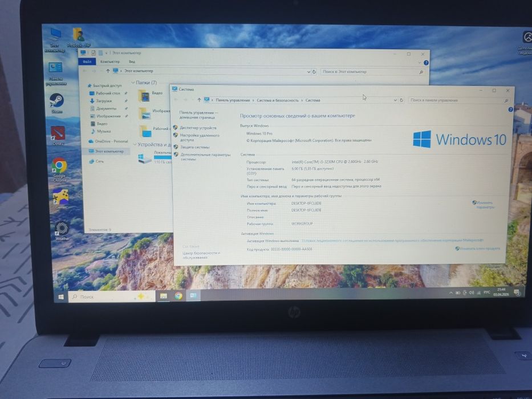Open Панель управления домашняя страница link
The image size is (532, 399).
pos(198,115)
